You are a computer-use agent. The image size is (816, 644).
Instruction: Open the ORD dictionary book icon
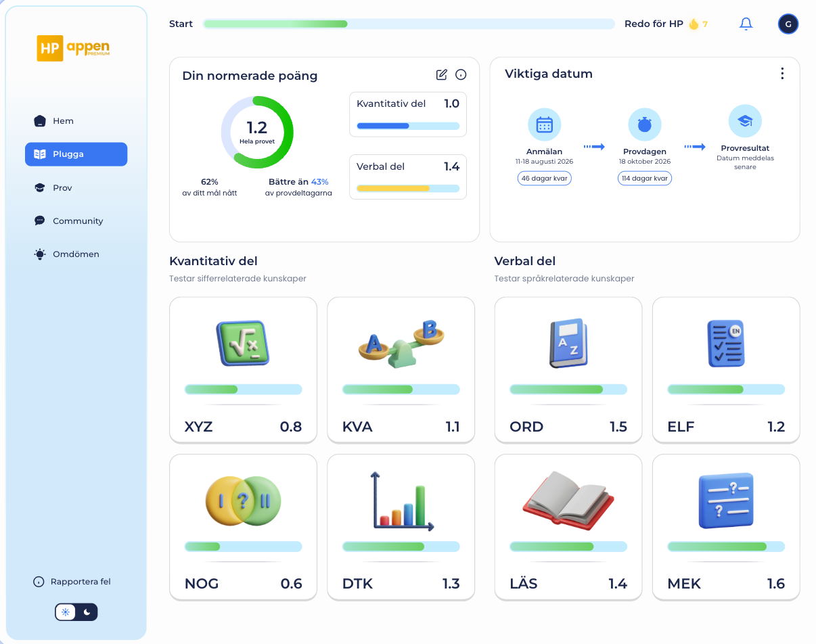click(x=568, y=344)
